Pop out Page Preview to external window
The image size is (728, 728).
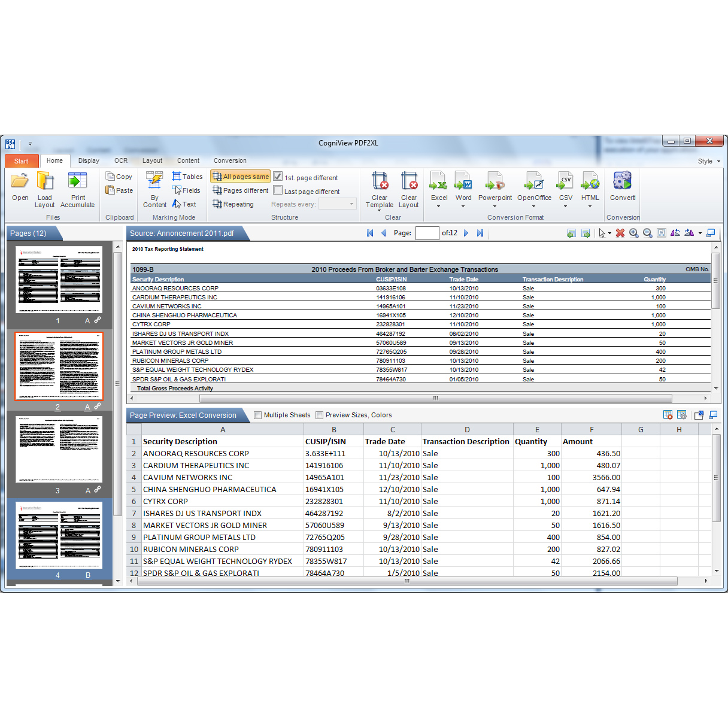699,415
